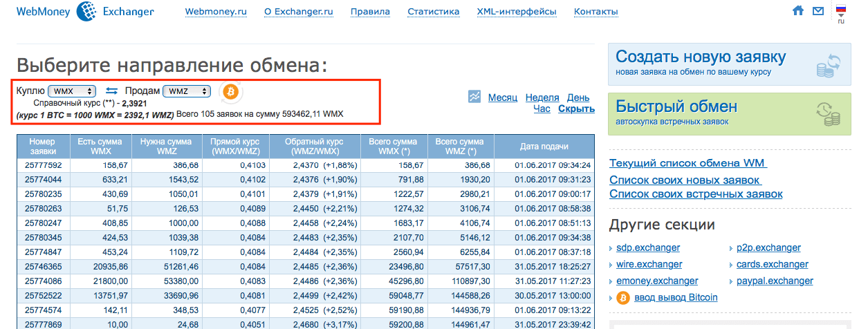Select order number 25777869
868x329 pixels.
pos(43,324)
